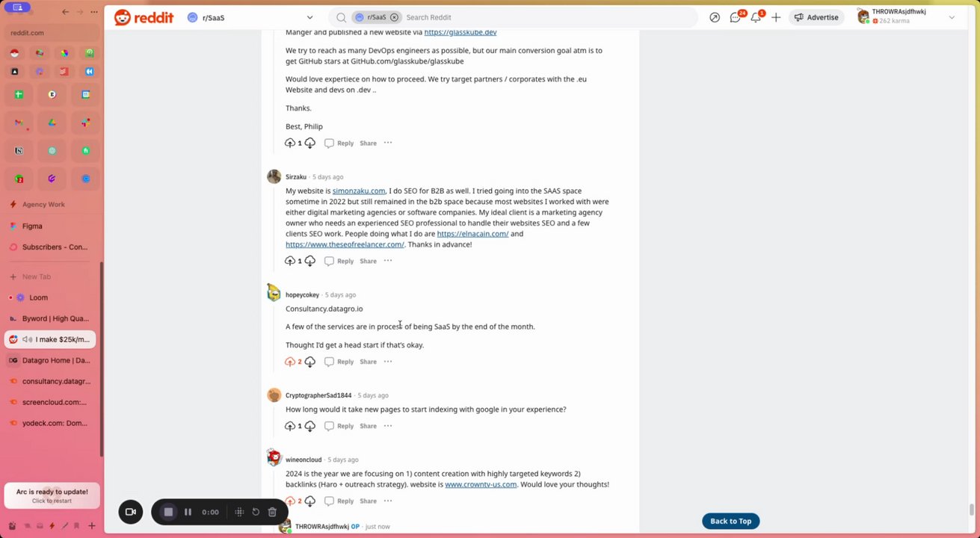Reply to Philip's comment
Image resolution: width=980 pixels, height=538 pixels.
pyautogui.click(x=339, y=143)
